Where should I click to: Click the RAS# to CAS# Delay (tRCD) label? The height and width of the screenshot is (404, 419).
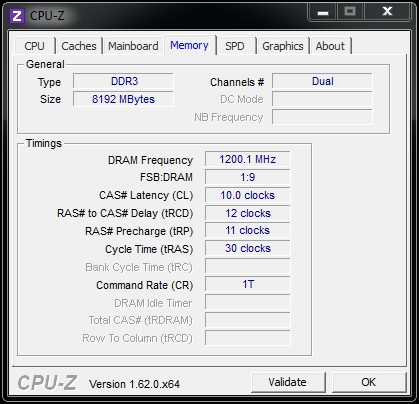pos(125,213)
